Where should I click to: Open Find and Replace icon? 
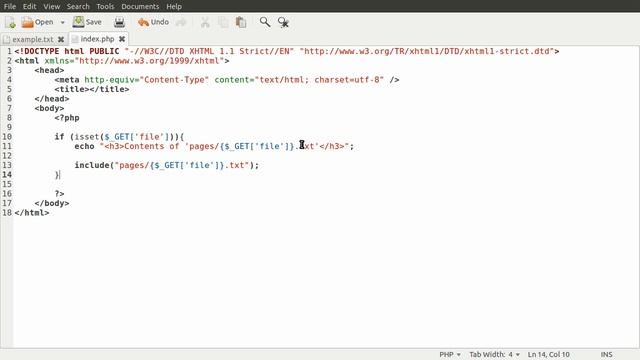pyautogui.click(x=283, y=22)
